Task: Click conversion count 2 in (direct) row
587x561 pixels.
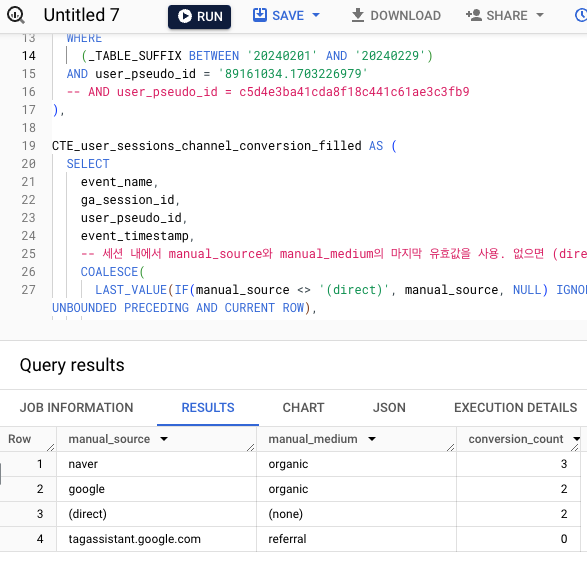Action: click(518, 514)
